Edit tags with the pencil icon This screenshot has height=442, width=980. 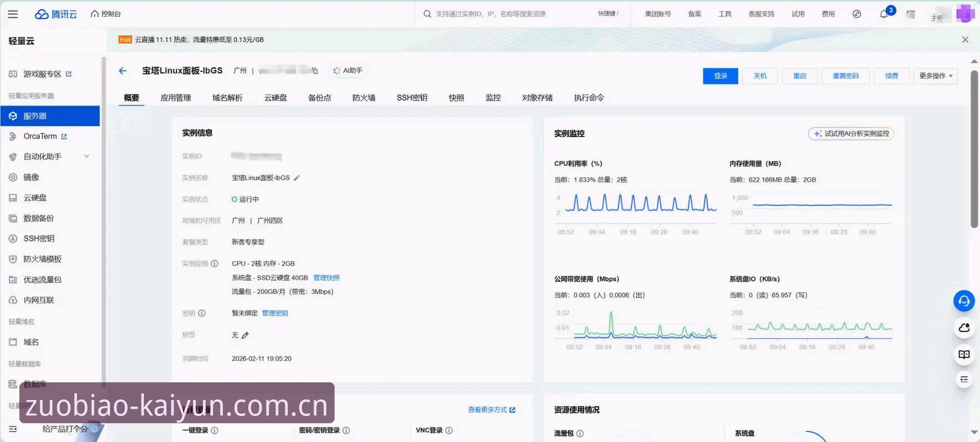(x=245, y=335)
